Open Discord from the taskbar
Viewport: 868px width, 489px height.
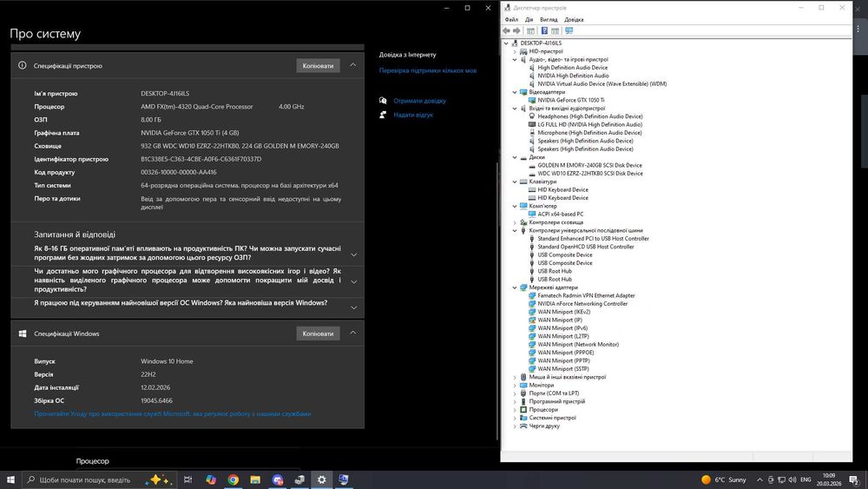pyautogui.click(x=278, y=479)
